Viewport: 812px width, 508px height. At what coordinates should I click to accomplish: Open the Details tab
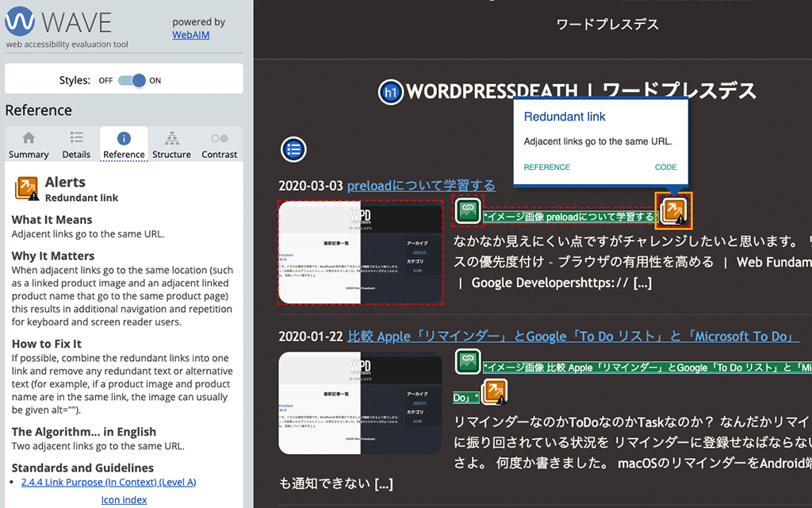click(76, 144)
